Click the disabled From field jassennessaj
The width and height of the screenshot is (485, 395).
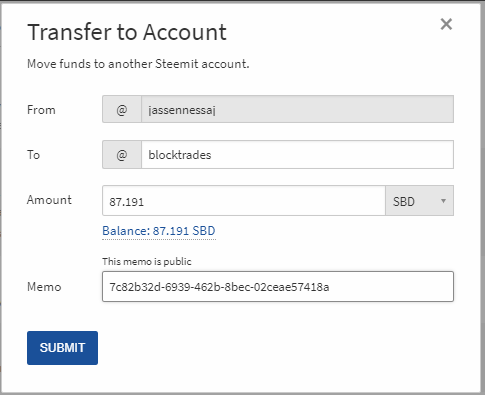click(x=297, y=109)
